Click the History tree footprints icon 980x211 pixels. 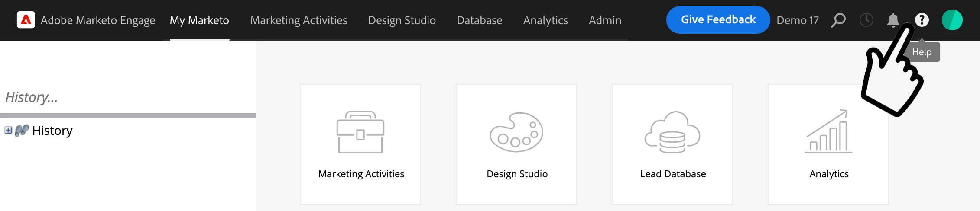click(22, 130)
